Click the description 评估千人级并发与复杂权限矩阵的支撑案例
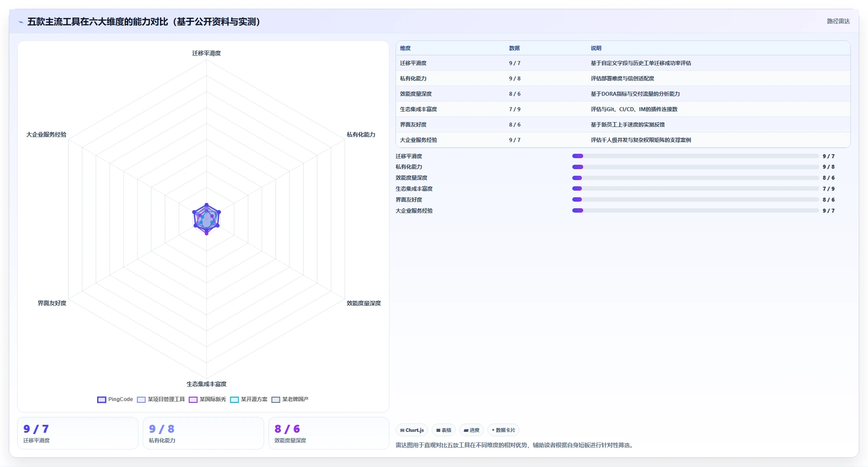 [x=641, y=140]
